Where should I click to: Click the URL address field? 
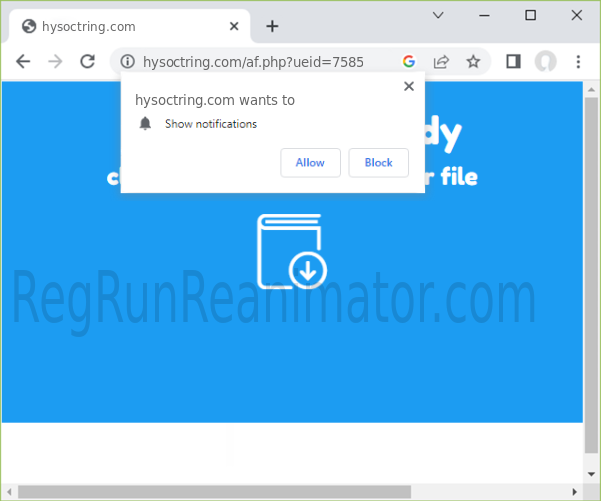pos(260,62)
